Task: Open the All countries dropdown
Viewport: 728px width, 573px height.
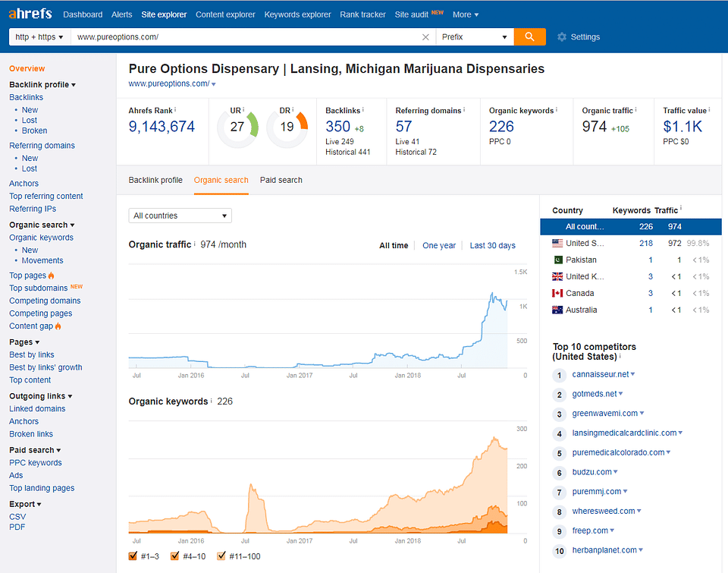Action: coord(180,216)
